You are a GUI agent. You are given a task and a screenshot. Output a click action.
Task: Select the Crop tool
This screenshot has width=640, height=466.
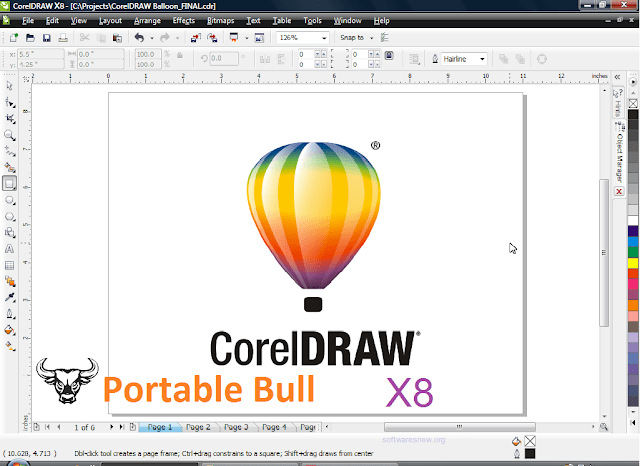point(9,119)
